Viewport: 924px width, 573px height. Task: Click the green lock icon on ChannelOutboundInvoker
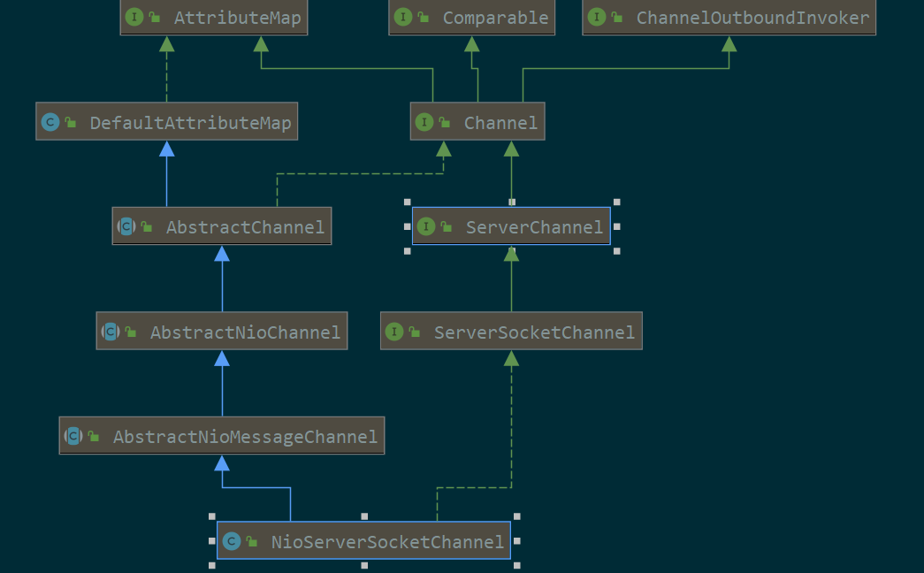[x=617, y=17]
